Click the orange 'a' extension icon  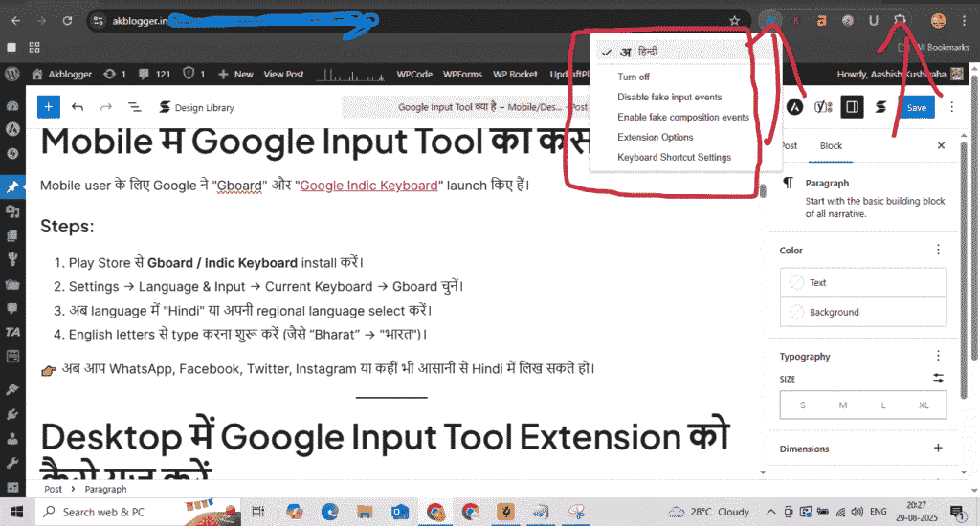tap(821, 21)
